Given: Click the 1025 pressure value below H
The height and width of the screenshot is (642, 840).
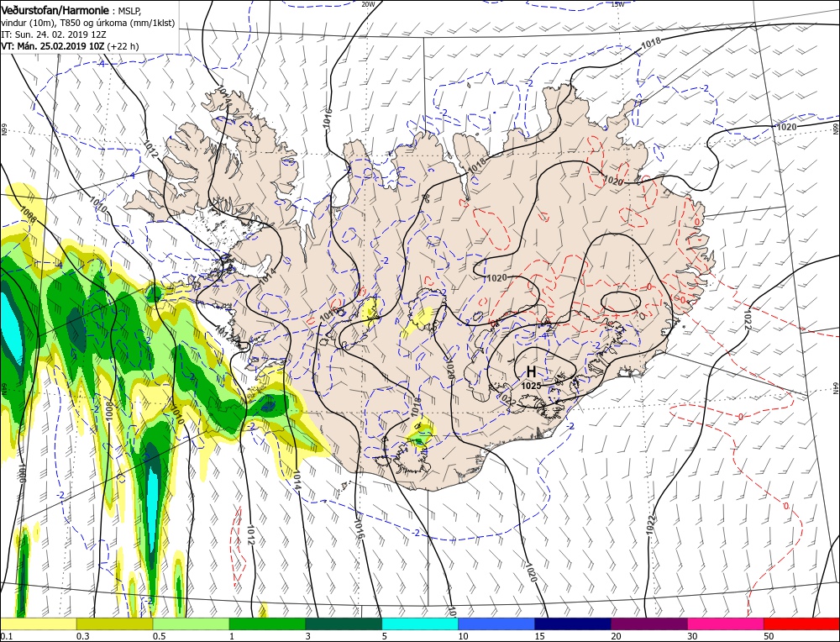Looking at the screenshot, I should [531, 386].
